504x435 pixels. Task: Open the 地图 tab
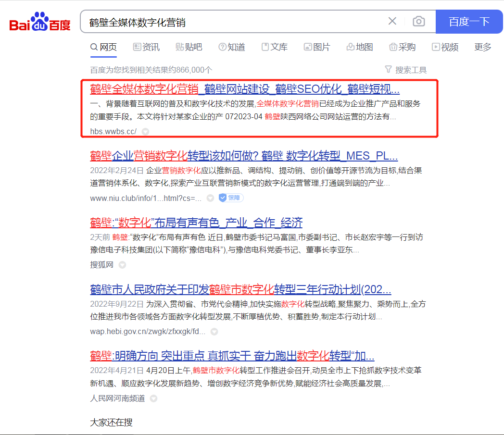(x=360, y=47)
